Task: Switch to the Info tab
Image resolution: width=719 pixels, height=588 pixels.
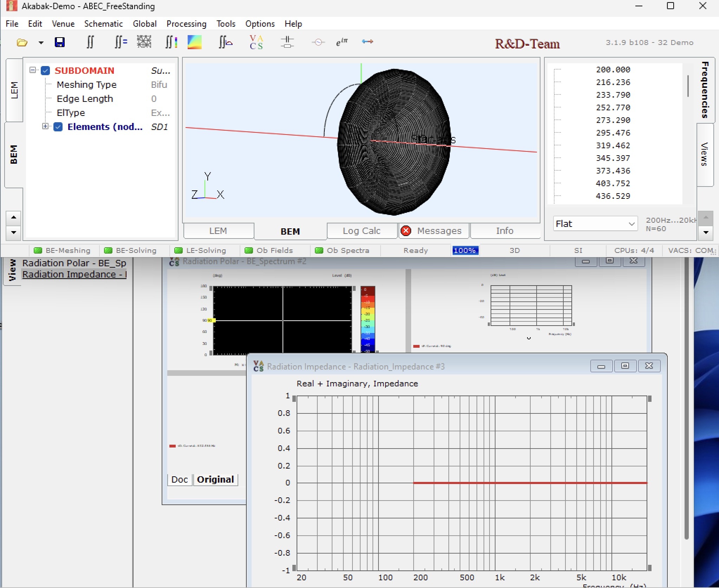Action: (505, 231)
